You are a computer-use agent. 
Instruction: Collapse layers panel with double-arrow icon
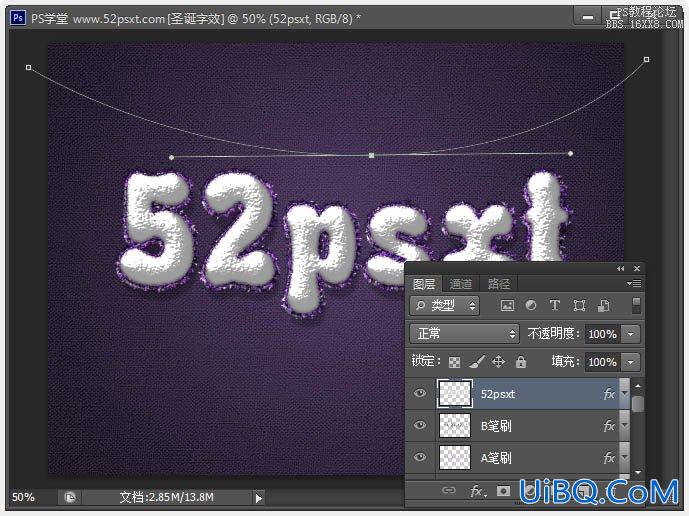[x=620, y=269]
